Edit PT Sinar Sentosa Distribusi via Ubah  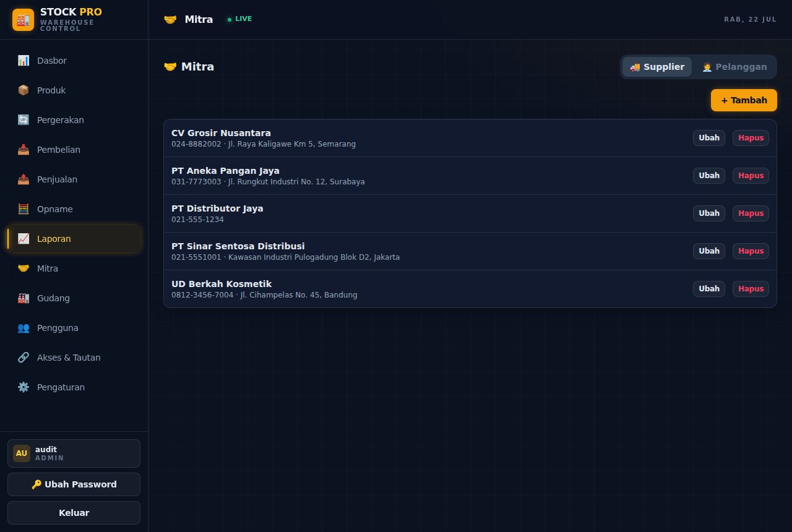click(709, 251)
